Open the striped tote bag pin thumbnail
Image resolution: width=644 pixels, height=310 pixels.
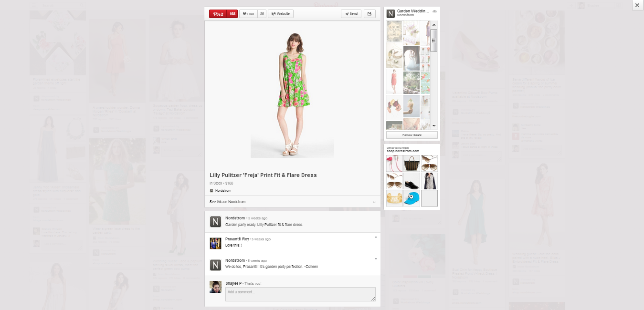click(412, 163)
